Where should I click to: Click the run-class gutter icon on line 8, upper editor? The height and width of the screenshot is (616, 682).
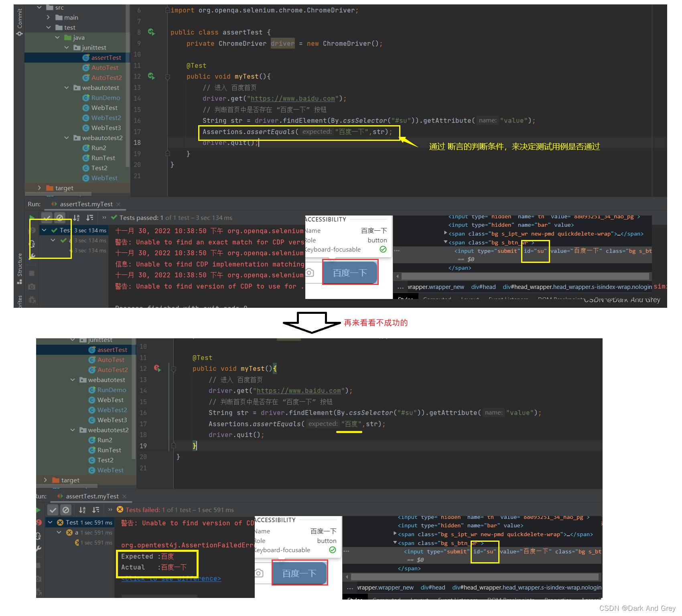pos(151,32)
